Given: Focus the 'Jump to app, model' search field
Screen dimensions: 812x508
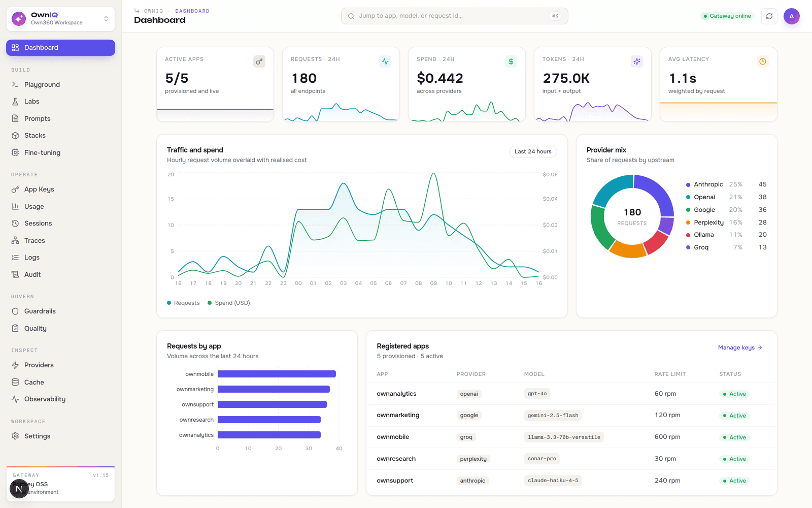Looking at the screenshot, I should click(x=454, y=16).
